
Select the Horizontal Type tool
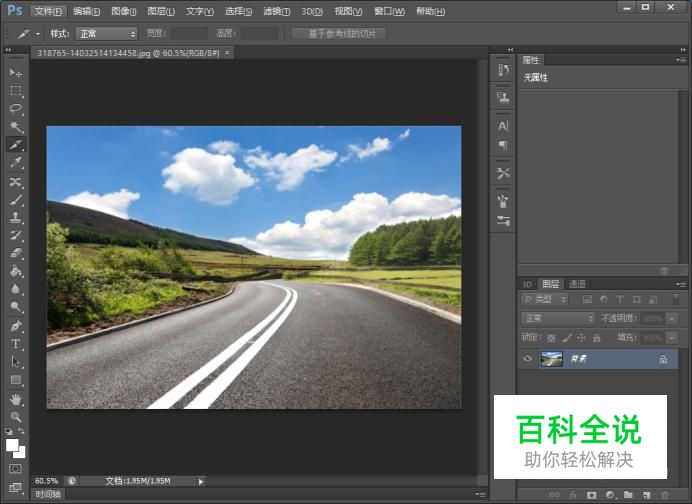[16, 344]
